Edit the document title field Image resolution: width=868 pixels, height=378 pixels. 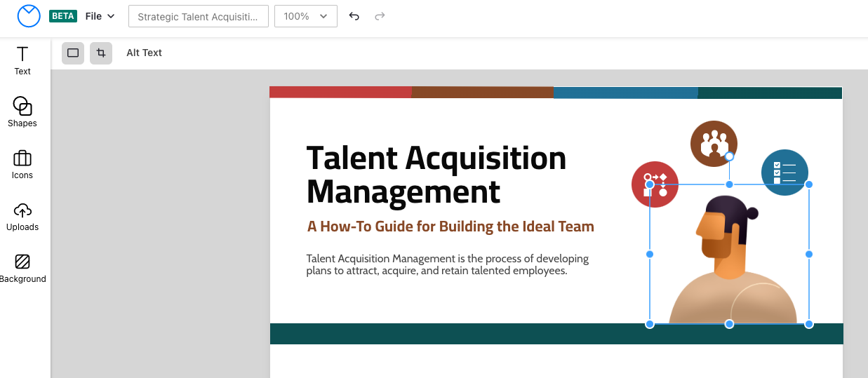pyautogui.click(x=199, y=16)
